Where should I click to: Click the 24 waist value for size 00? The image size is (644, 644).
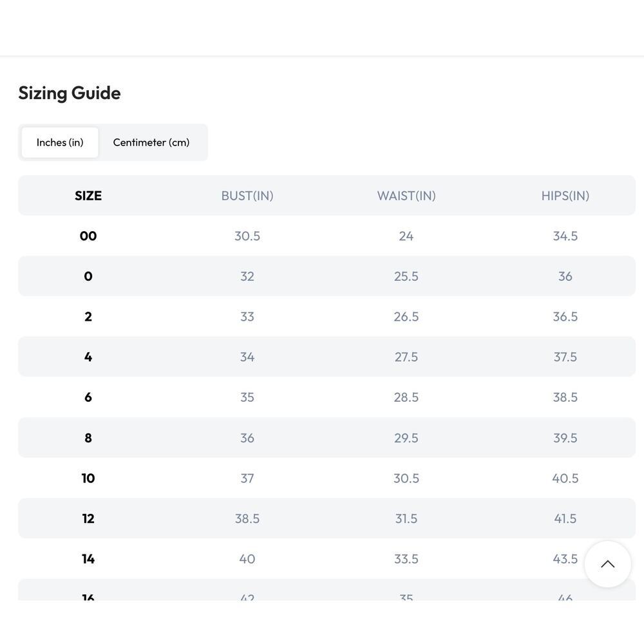pos(406,236)
